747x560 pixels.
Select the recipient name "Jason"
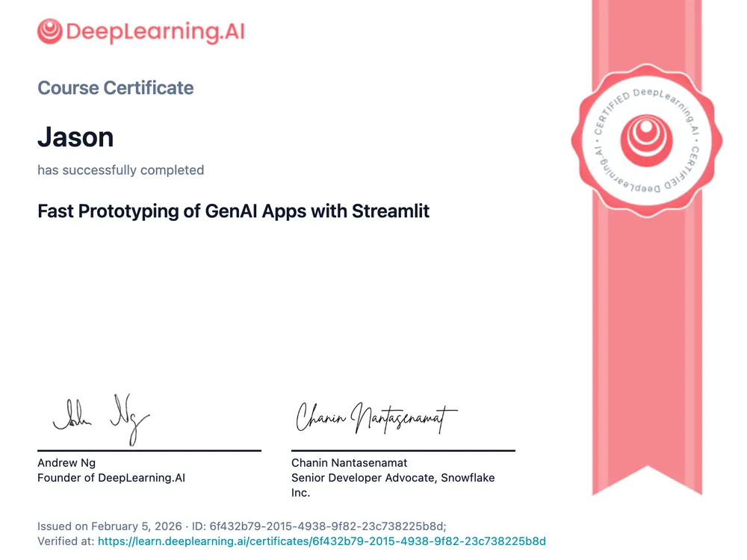(75, 137)
